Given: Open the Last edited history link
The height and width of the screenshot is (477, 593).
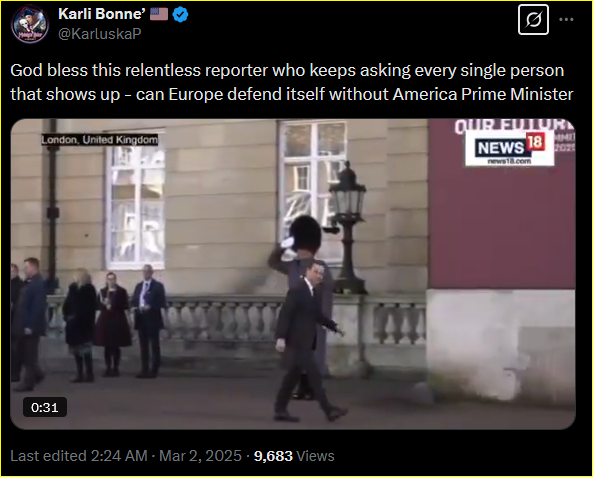Looking at the screenshot, I should point(48,456).
